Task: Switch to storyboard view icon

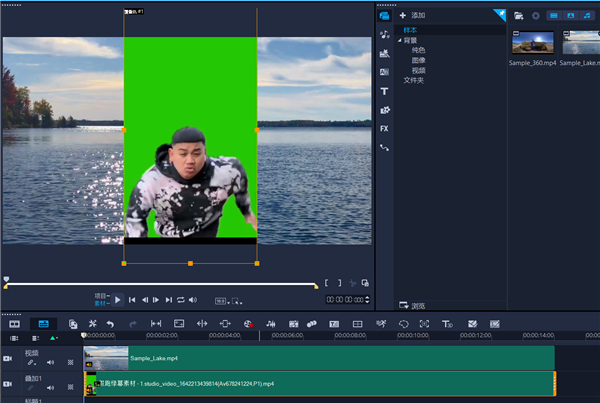Action: [x=15, y=324]
